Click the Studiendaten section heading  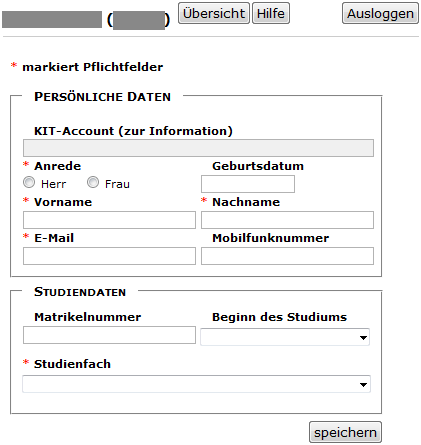pos(80,292)
